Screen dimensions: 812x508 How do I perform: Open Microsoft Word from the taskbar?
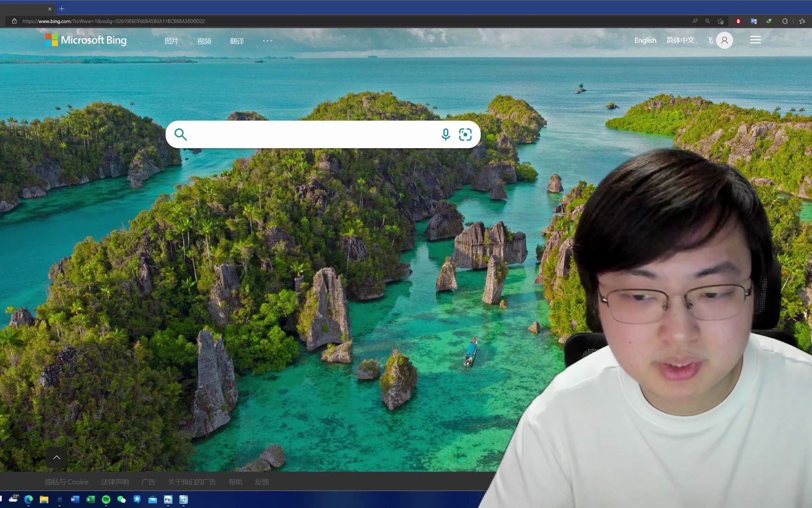[x=74, y=500]
